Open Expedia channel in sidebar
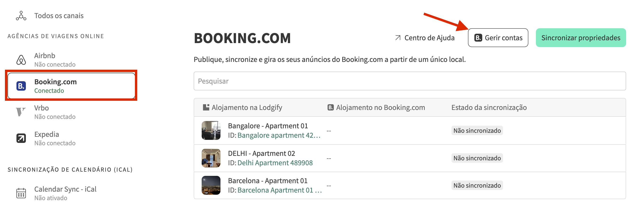 pyautogui.click(x=55, y=138)
